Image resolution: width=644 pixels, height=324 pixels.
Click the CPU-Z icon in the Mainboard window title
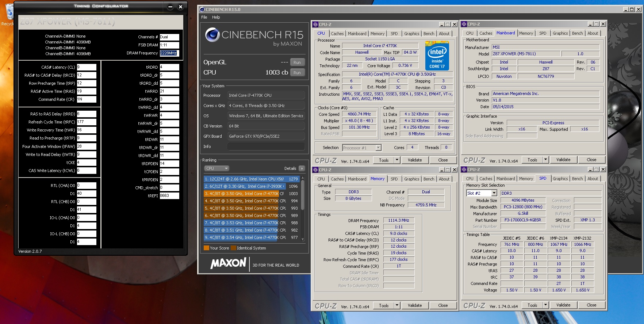(x=464, y=24)
